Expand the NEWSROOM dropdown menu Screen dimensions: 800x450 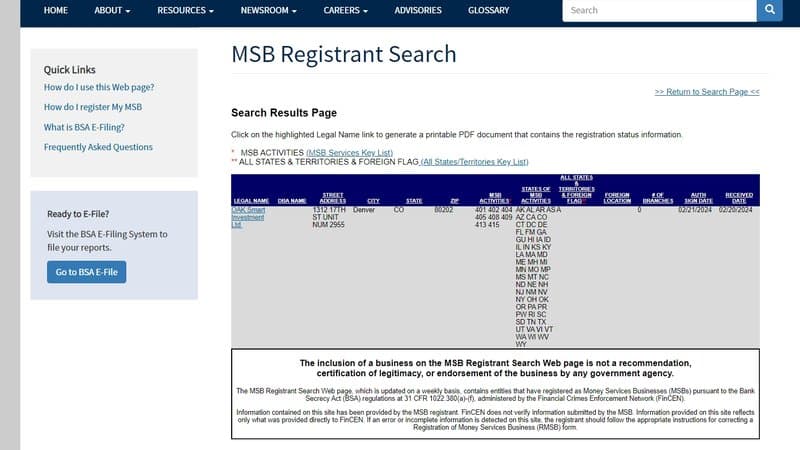(x=269, y=10)
